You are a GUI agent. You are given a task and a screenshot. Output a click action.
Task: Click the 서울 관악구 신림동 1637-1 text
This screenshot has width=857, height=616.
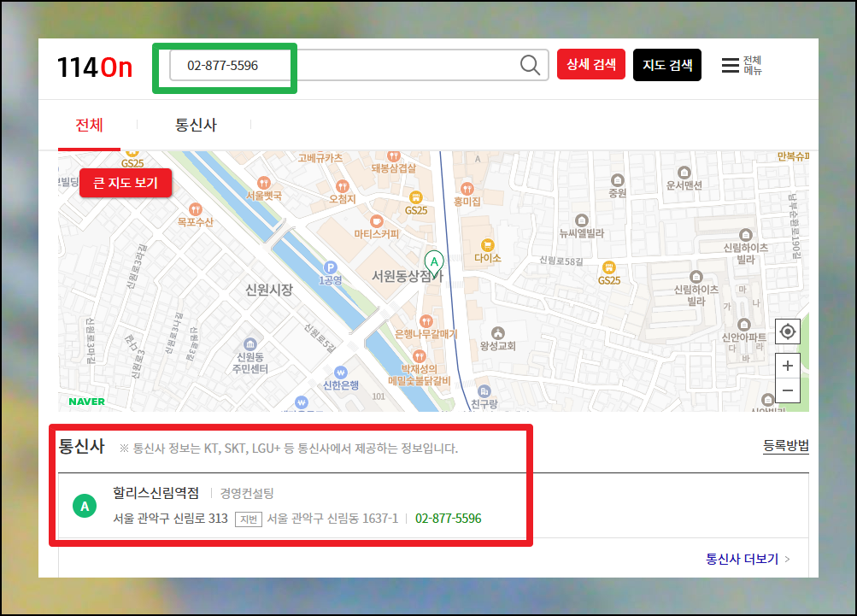(x=333, y=519)
